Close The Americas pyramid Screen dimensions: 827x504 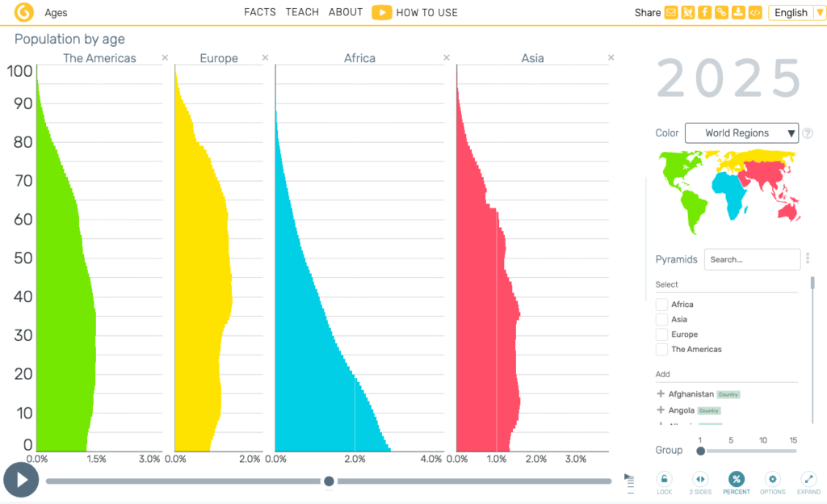165,57
